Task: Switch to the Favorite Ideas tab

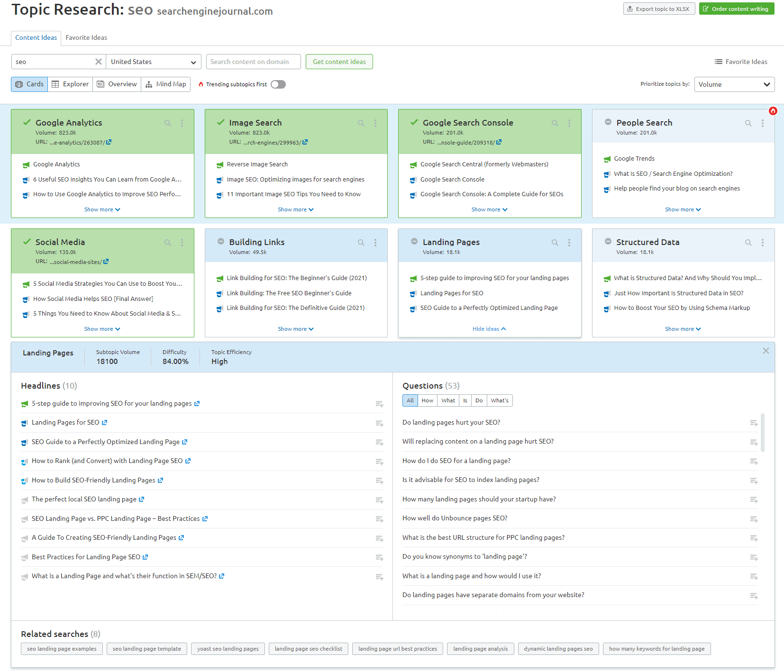Action: (x=86, y=37)
